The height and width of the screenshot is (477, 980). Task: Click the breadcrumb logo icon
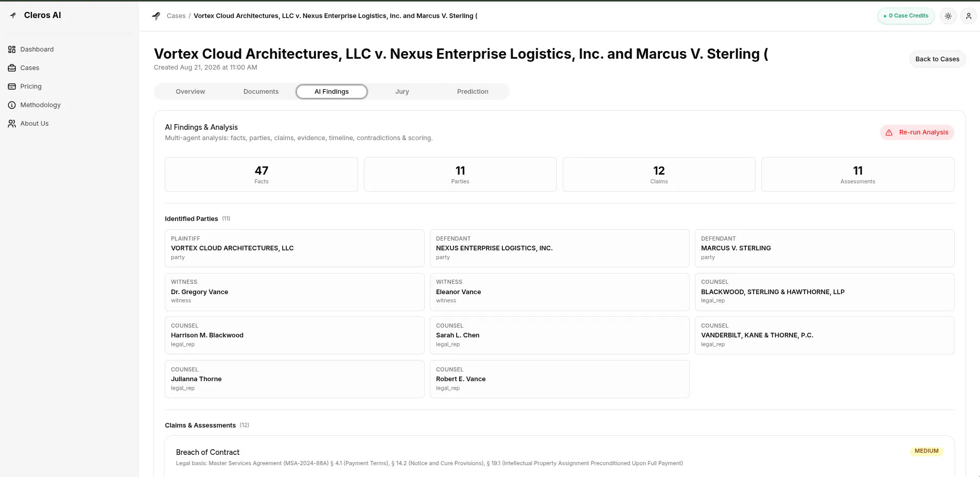(156, 16)
